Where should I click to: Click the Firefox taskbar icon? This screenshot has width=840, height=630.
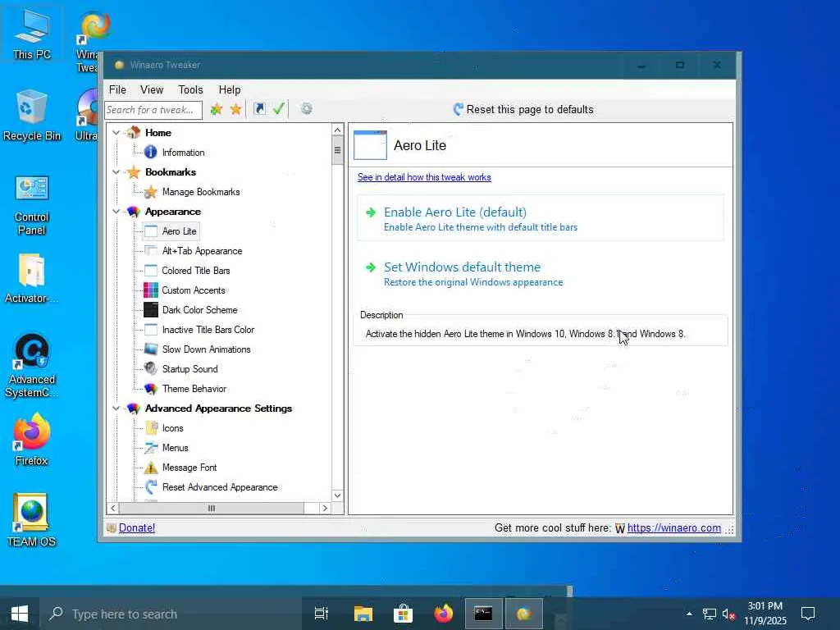[443, 614]
